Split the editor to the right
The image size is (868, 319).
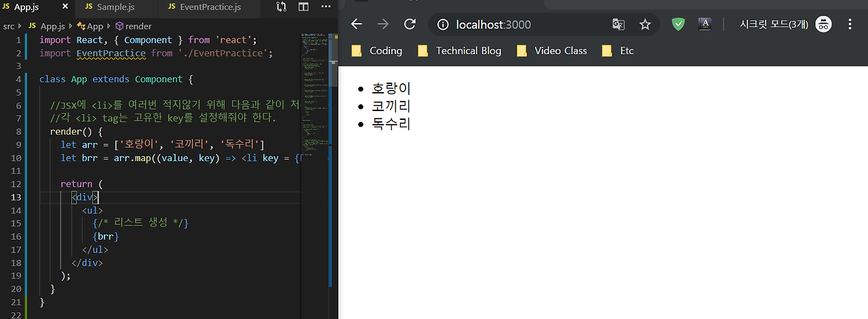(x=303, y=7)
